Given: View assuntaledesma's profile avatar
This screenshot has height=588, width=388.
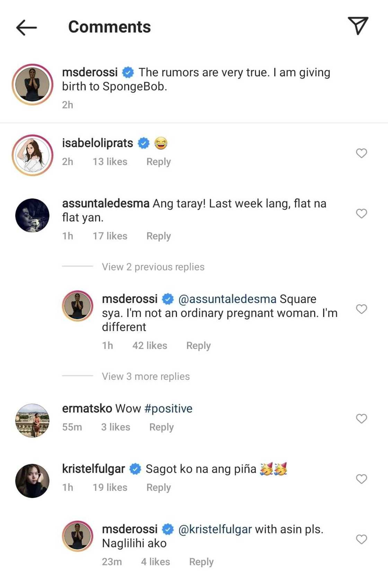Looking at the screenshot, I should click(33, 215).
